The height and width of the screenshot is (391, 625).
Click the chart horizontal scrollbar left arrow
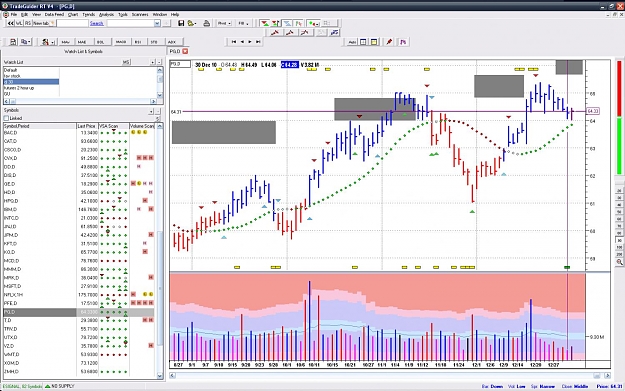coord(172,375)
